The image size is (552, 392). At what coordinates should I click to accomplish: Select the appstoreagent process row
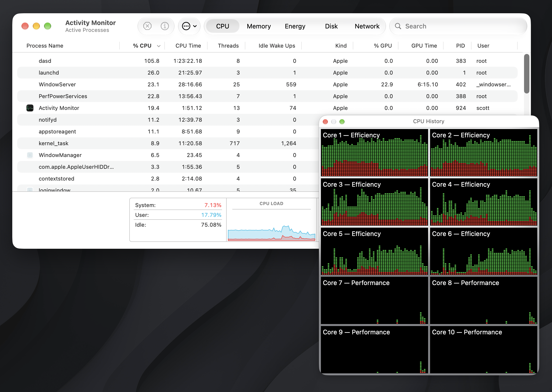tap(168, 131)
